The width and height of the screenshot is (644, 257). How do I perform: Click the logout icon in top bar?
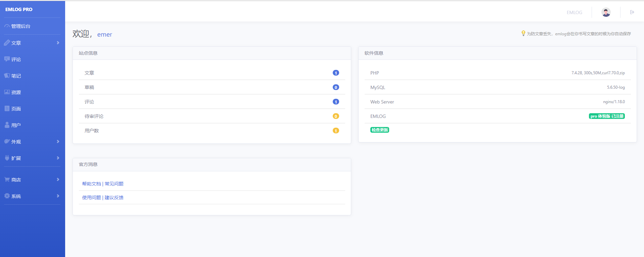click(632, 12)
